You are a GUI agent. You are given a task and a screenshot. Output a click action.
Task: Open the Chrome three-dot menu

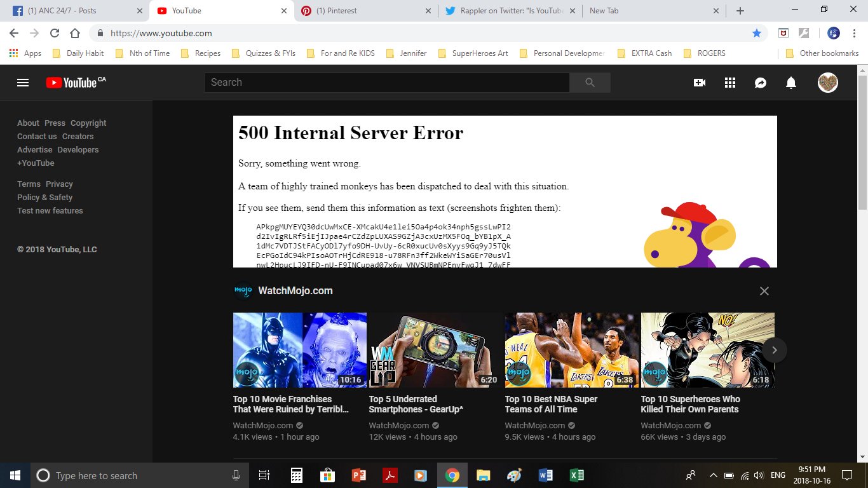[855, 33]
